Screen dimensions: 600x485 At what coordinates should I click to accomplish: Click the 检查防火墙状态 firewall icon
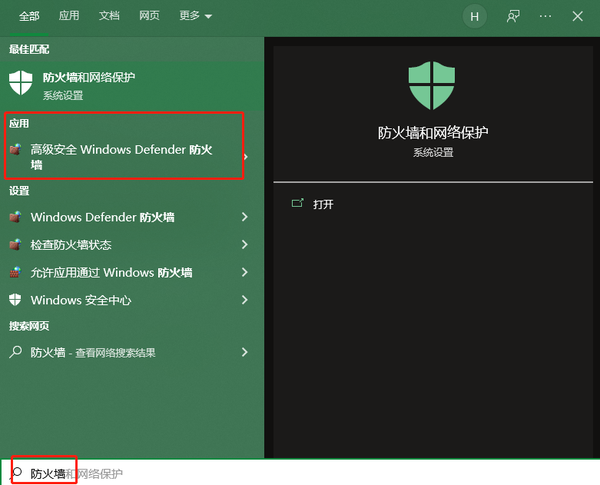15,245
